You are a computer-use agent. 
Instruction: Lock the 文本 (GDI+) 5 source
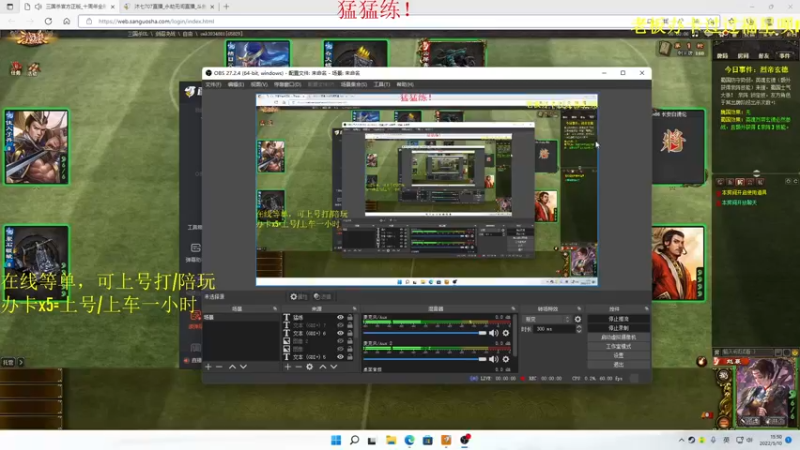pos(350,357)
